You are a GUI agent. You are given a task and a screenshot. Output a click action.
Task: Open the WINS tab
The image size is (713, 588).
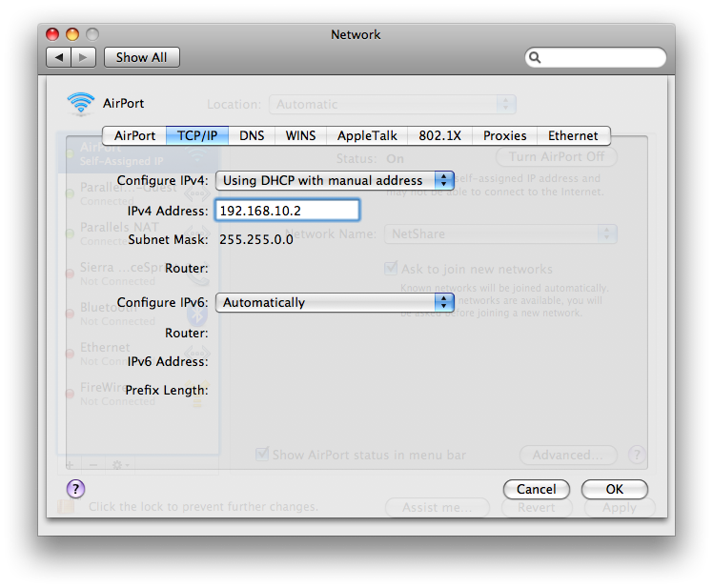pyautogui.click(x=300, y=135)
